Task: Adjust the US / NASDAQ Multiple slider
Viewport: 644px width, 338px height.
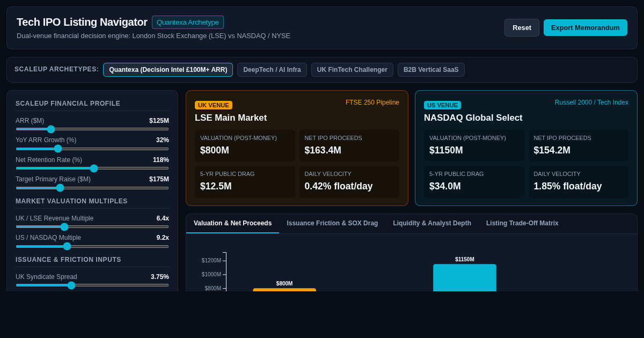Action: click(x=92, y=246)
